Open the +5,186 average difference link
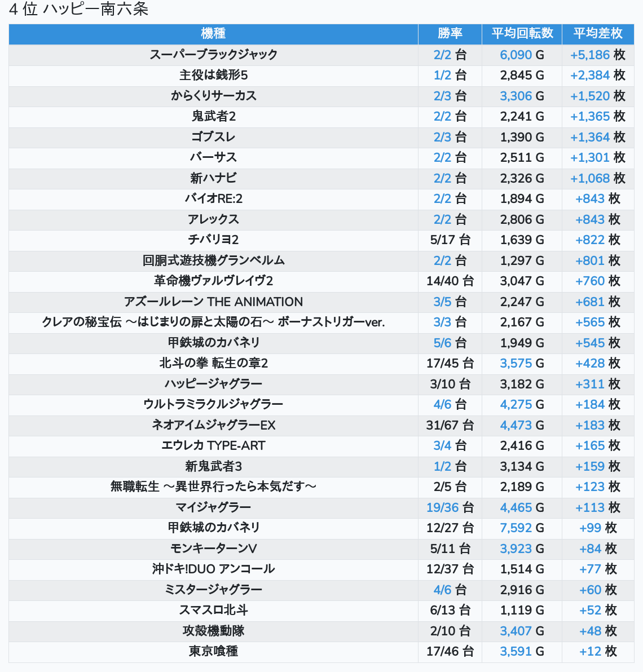The image size is (643, 672). [590, 55]
